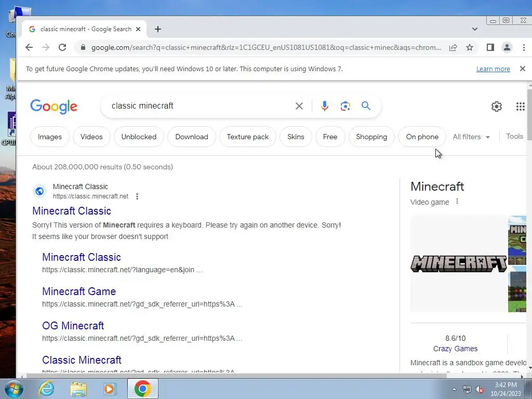Open more options for Minecraft panel
This screenshot has height=399, width=532.
[x=457, y=202]
